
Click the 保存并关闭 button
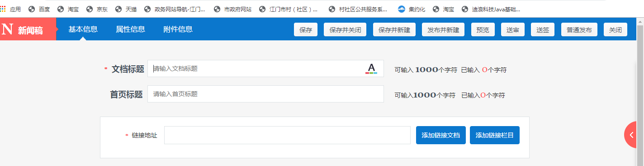pyautogui.click(x=345, y=30)
